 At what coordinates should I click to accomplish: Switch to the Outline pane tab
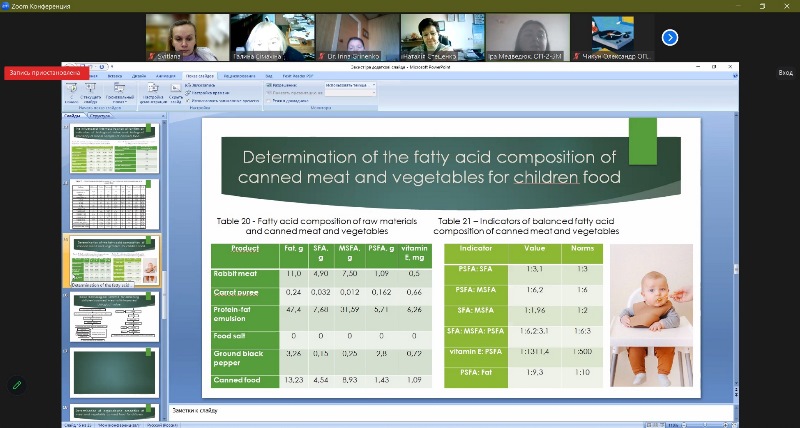98,116
